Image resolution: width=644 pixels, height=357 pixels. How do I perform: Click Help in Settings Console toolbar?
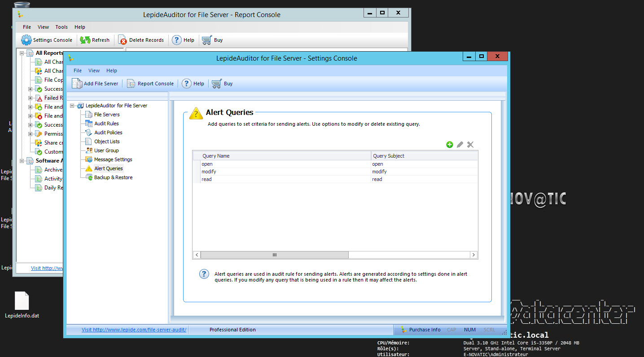(193, 84)
